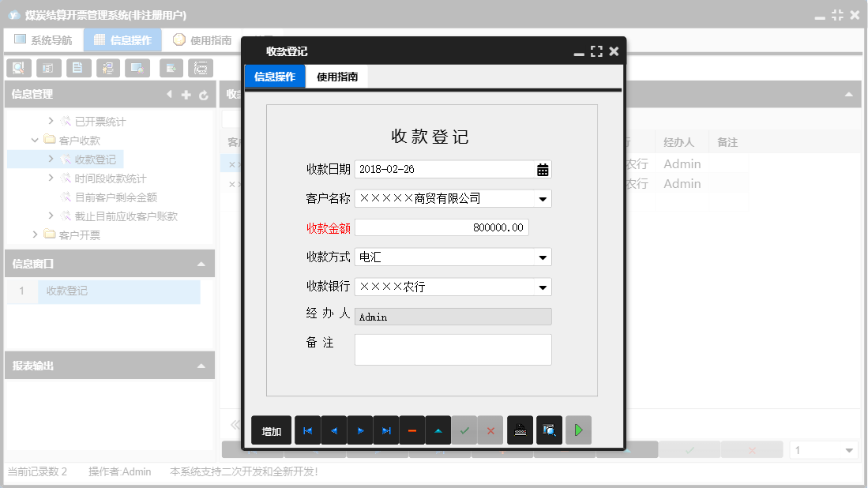
Task: Select 时间段收款统计 in the tree
Action: pyautogui.click(x=103, y=178)
